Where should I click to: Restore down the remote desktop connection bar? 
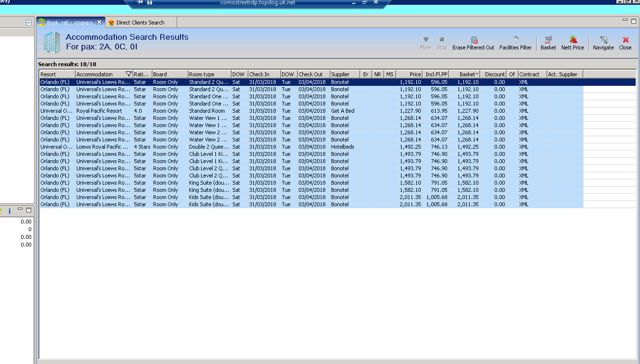click(364, 2)
